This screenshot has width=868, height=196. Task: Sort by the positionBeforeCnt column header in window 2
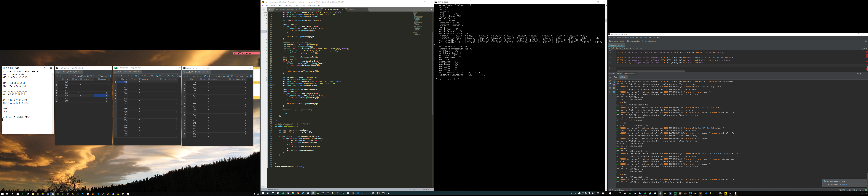pyautogui.click(x=170, y=79)
